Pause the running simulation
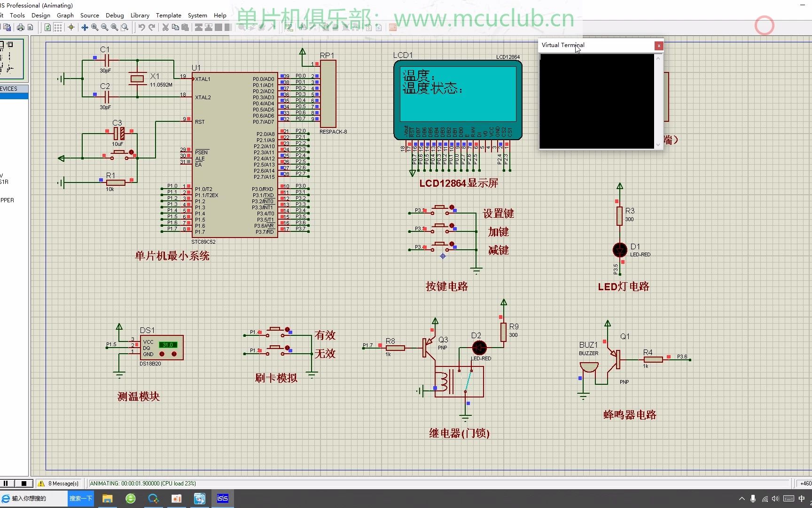Image resolution: width=812 pixels, height=508 pixels. click(x=6, y=483)
